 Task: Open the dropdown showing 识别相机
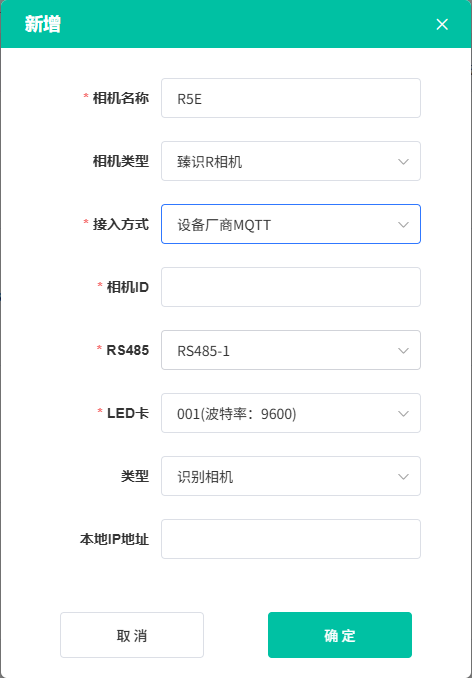click(291, 476)
